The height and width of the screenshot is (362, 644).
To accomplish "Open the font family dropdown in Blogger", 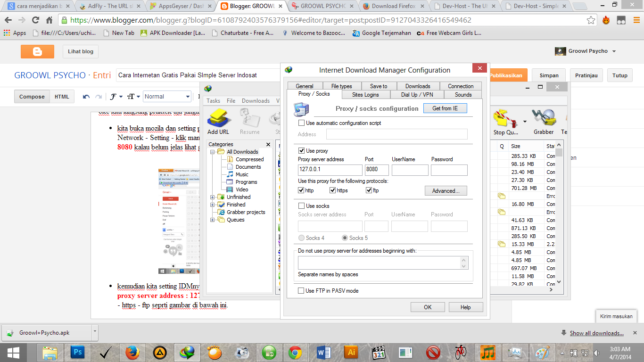I will click(x=116, y=97).
